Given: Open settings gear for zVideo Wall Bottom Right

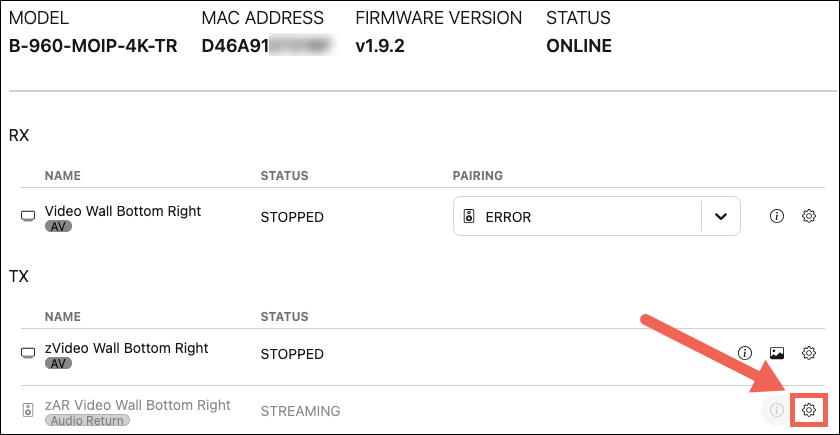Looking at the screenshot, I should (808, 353).
